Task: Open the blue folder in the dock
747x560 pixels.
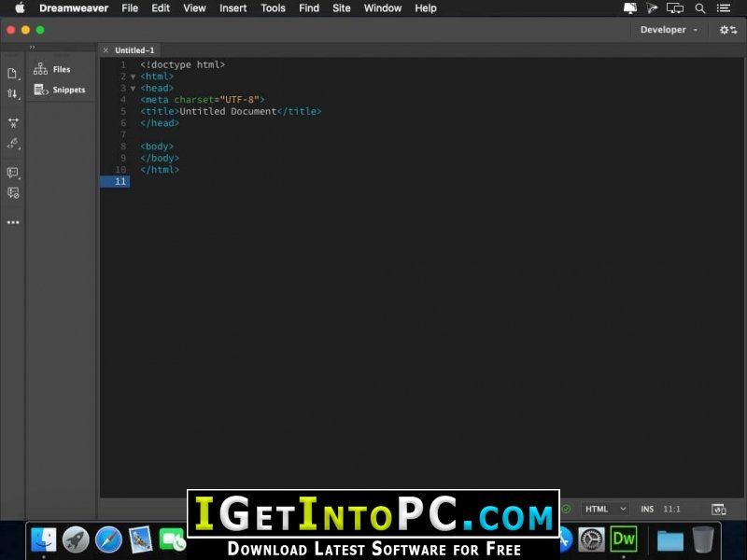Action: [669, 540]
